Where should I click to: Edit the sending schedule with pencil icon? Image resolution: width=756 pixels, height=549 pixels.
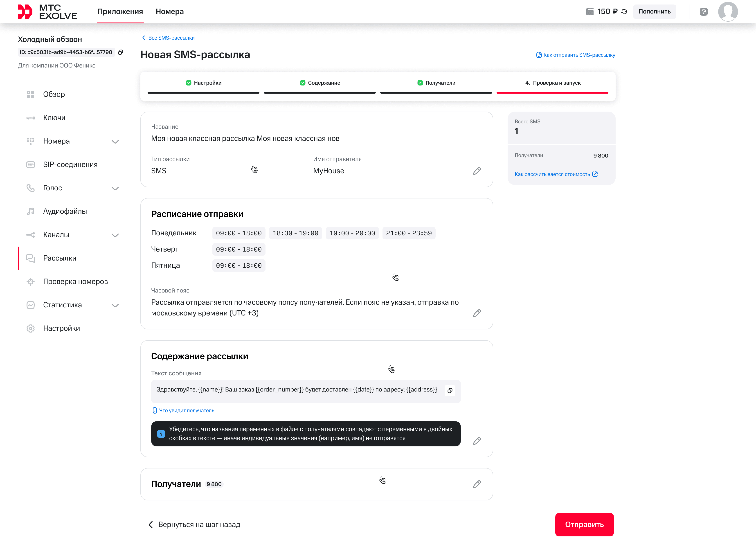click(x=477, y=313)
